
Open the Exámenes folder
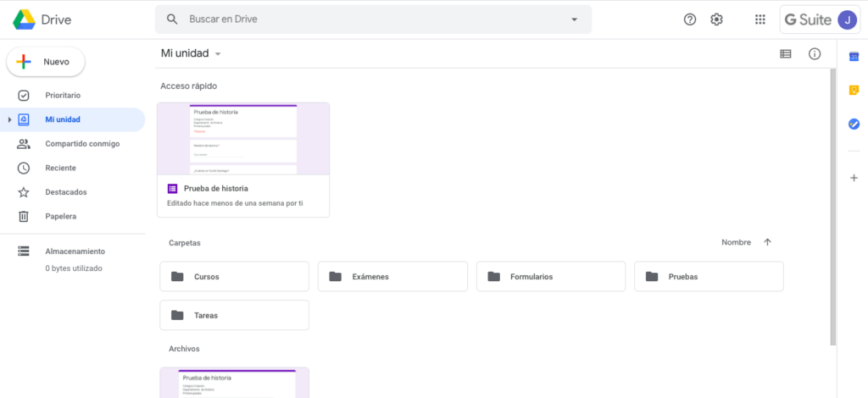[392, 276]
